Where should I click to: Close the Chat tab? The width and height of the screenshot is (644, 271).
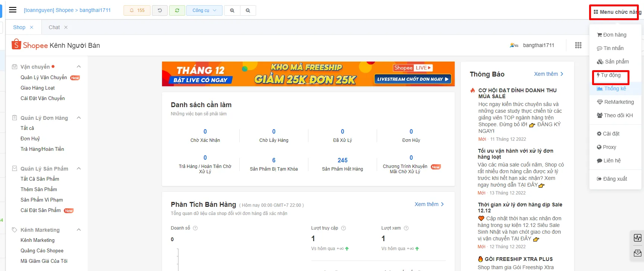click(66, 27)
